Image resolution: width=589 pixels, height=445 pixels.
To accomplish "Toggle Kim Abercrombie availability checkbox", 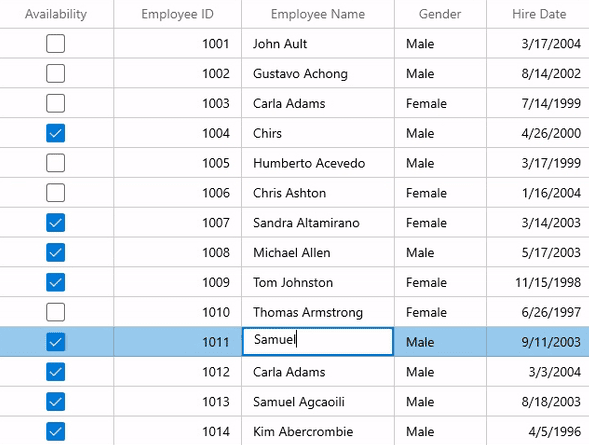I will (56, 431).
